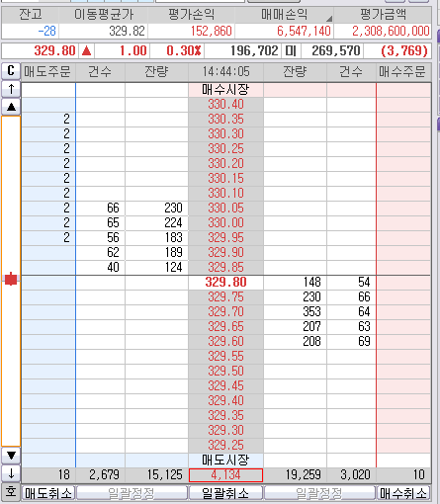
Task: Select price row 330.05
Action: (x=225, y=209)
